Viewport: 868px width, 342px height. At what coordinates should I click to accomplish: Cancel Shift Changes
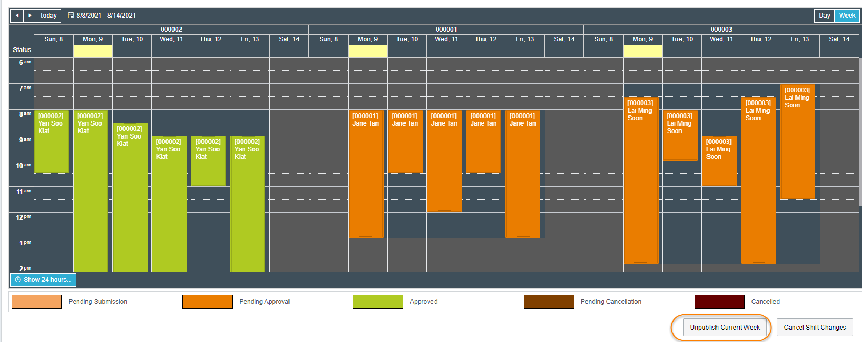click(815, 328)
